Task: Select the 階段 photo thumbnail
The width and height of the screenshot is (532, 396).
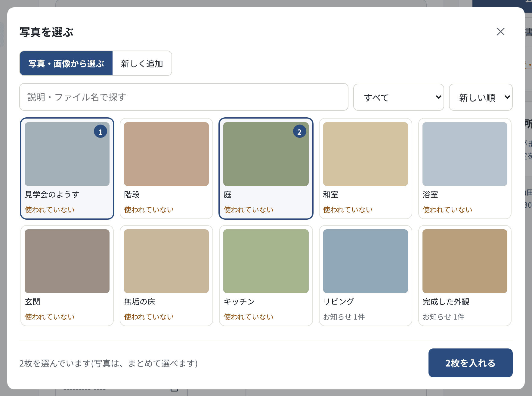Action: click(166, 154)
